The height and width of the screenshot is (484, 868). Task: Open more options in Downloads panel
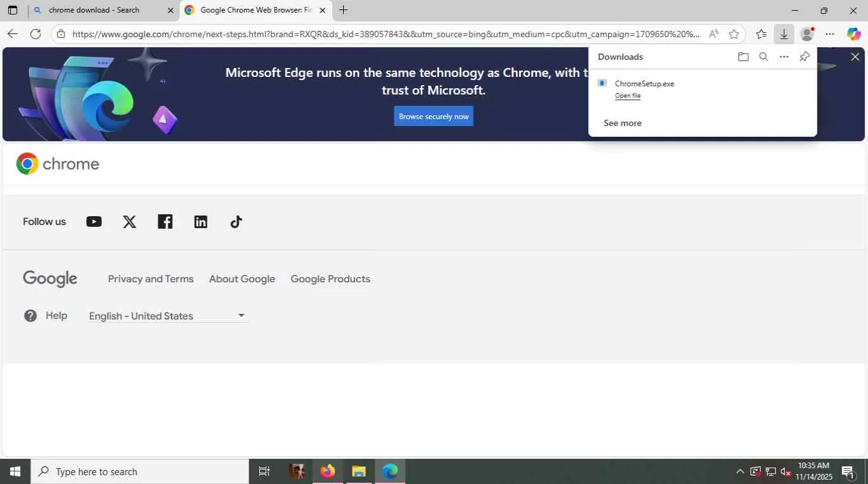point(784,57)
